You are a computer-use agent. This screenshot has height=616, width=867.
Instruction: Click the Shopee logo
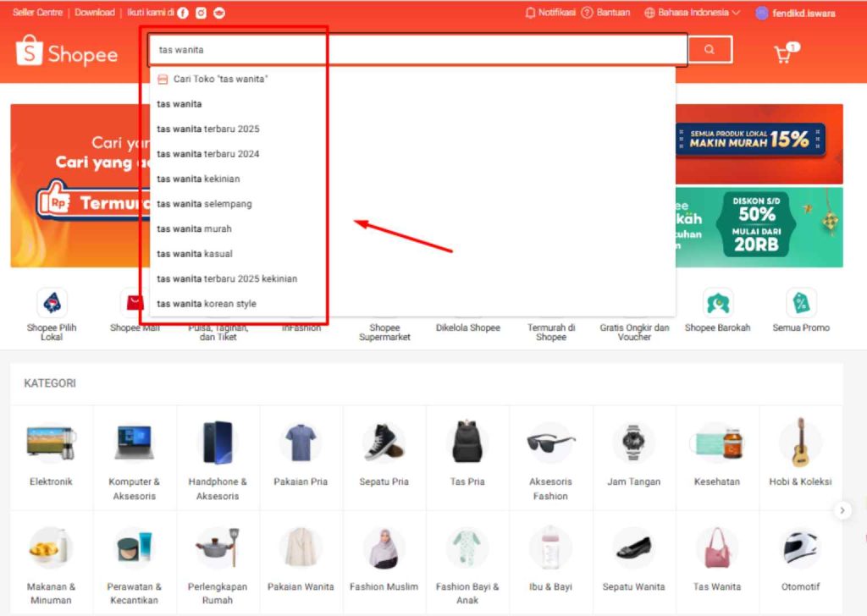(67, 52)
